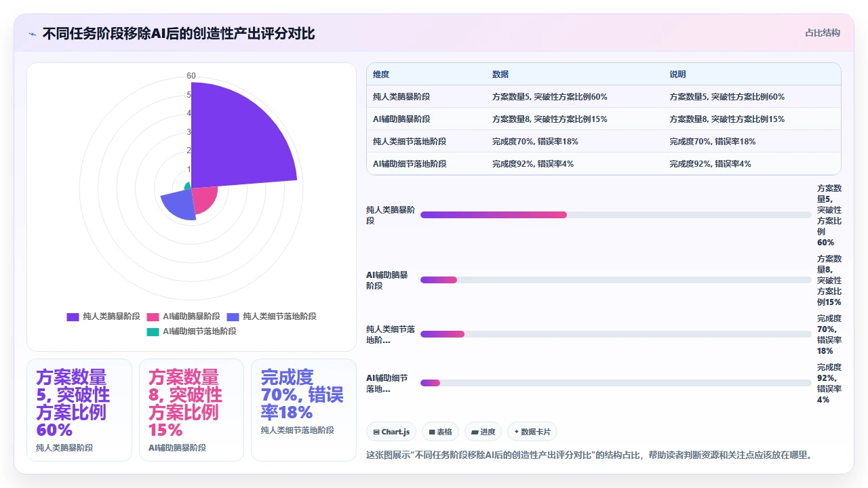Image resolution: width=868 pixels, height=488 pixels.
Task: Select the 纯人类细节落地阶段 table row label
Action: tap(410, 142)
